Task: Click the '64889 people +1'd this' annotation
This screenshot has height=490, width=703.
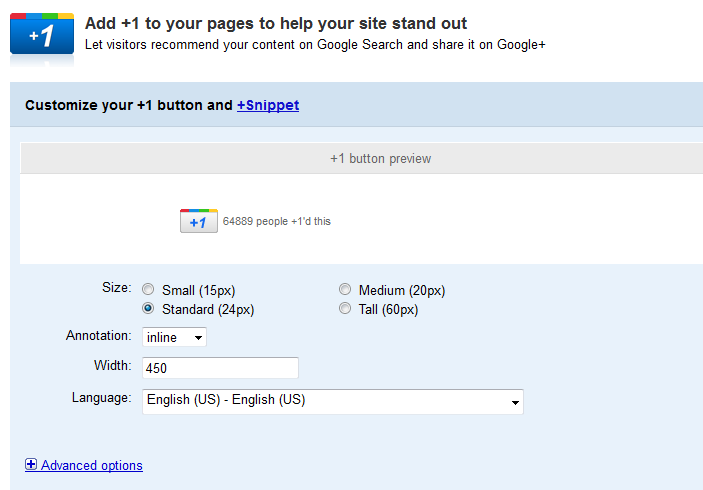Action: click(x=277, y=221)
